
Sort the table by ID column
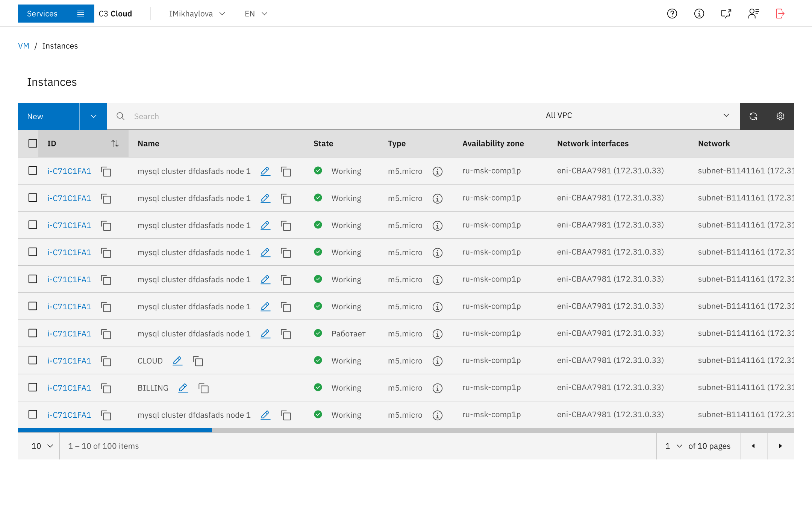point(115,143)
